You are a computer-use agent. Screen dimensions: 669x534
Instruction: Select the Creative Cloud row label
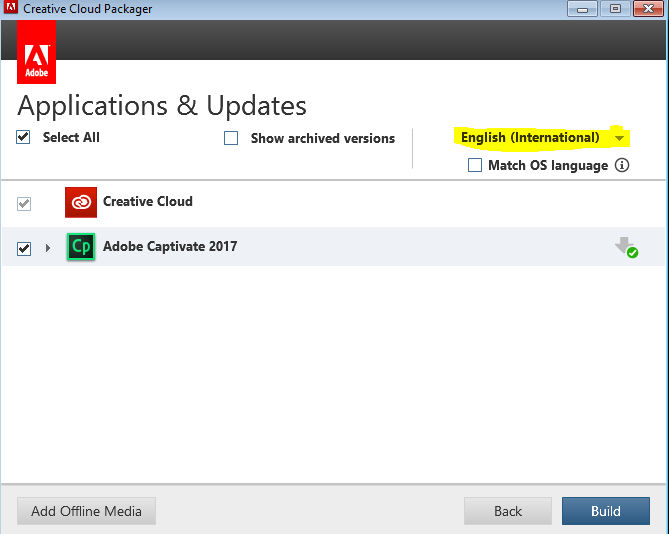148,201
